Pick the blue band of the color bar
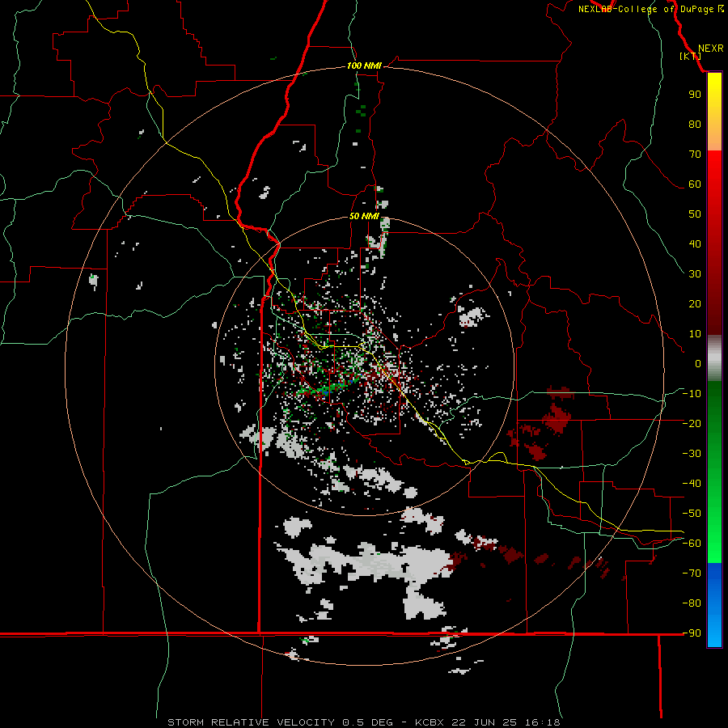Image resolution: width=728 pixels, height=728 pixels. (x=714, y=605)
